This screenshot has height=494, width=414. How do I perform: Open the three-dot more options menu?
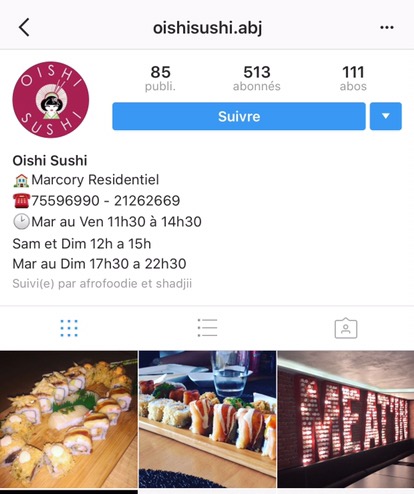[x=387, y=27]
